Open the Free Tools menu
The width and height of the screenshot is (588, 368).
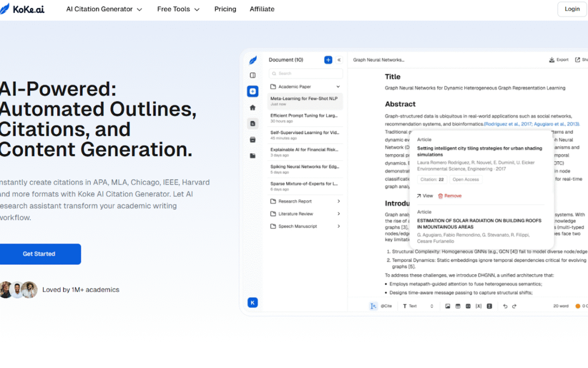coord(178,9)
